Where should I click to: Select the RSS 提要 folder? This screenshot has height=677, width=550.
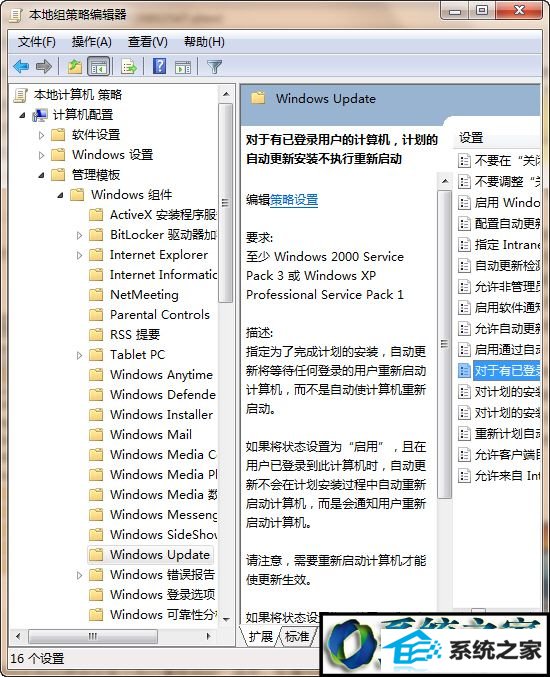135,334
